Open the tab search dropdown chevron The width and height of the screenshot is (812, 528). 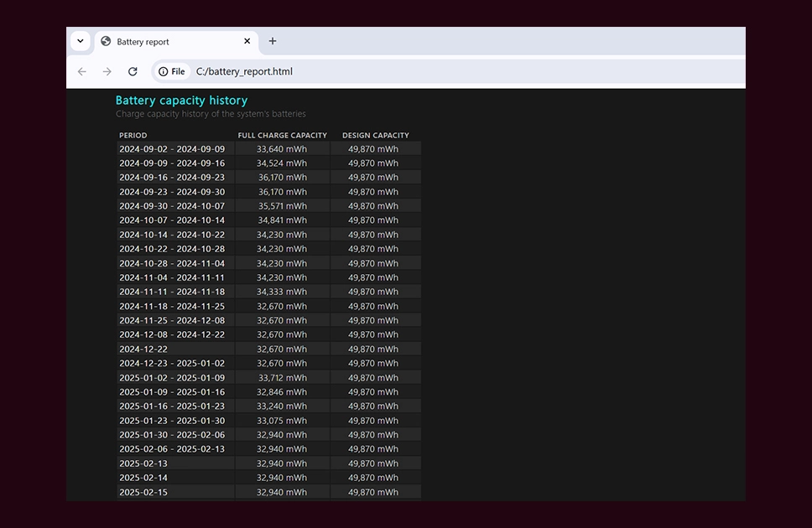[x=81, y=41]
